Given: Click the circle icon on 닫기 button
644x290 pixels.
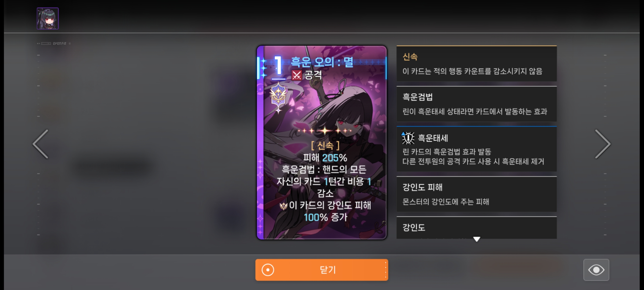Looking at the screenshot, I should coord(268,270).
